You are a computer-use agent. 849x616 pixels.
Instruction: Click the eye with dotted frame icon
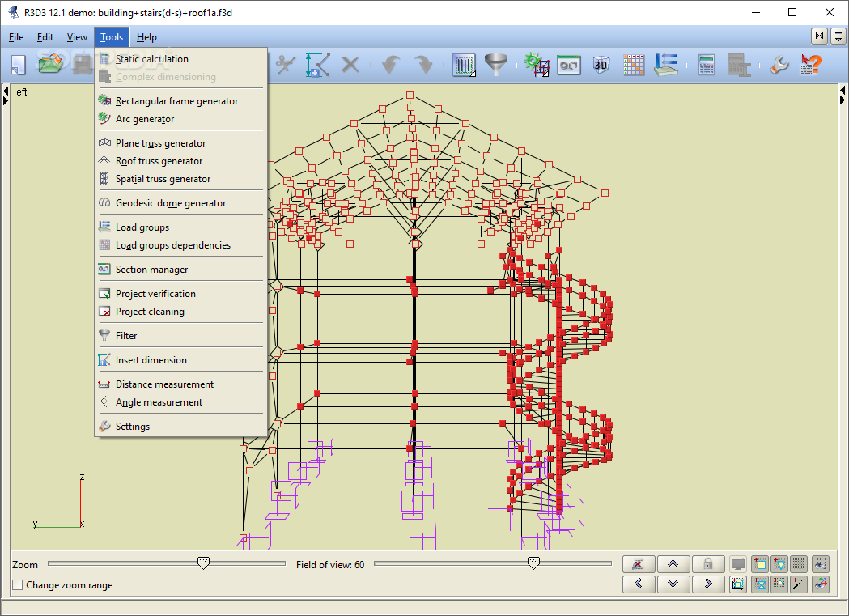click(821, 564)
